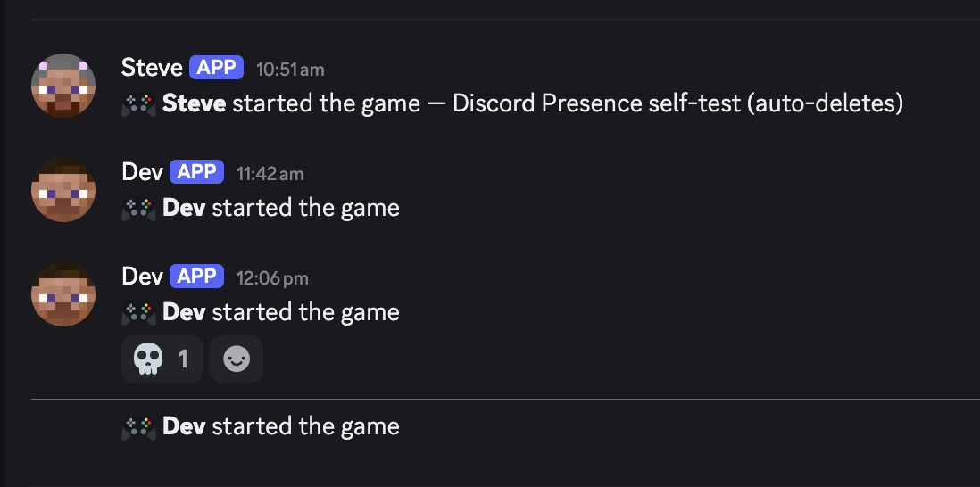Click the controller emoji in the 11:42 am message
Image resolution: width=980 pixels, height=487 pixels.
138,209
